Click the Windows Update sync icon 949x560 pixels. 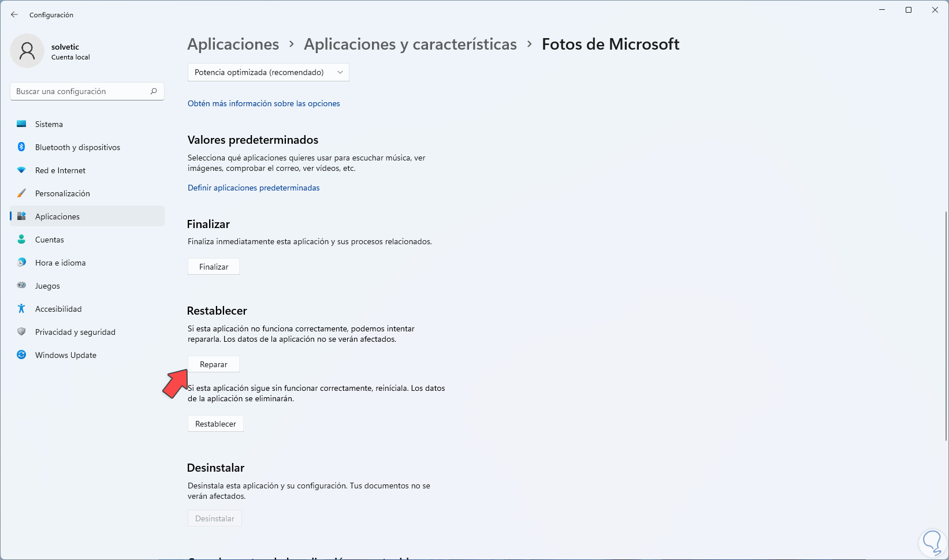(21, 355)
